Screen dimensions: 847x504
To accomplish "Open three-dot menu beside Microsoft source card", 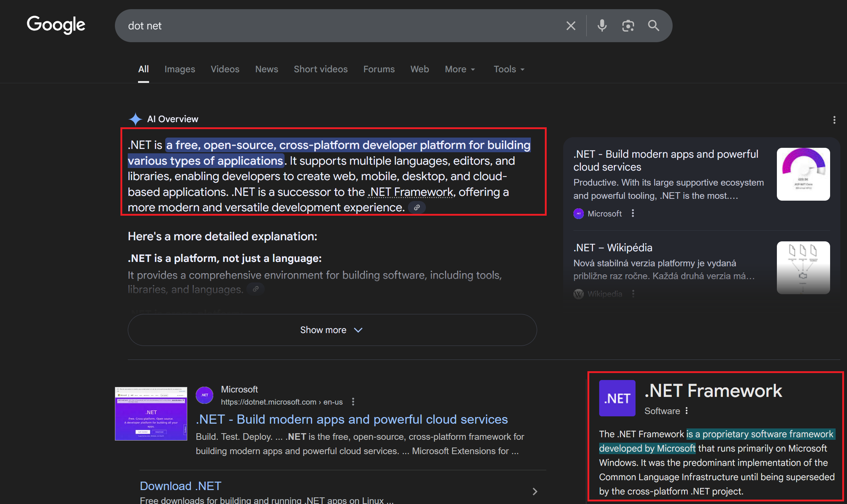I will [633, 213].
